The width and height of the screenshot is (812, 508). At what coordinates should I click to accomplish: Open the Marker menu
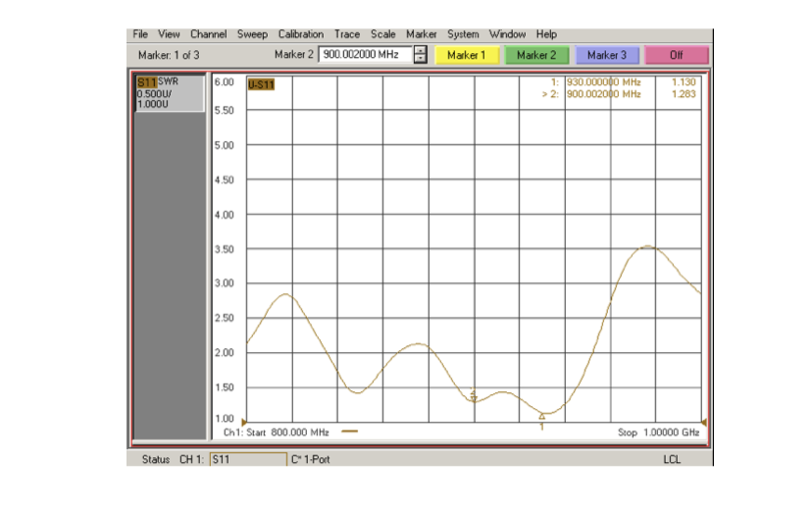422,34
